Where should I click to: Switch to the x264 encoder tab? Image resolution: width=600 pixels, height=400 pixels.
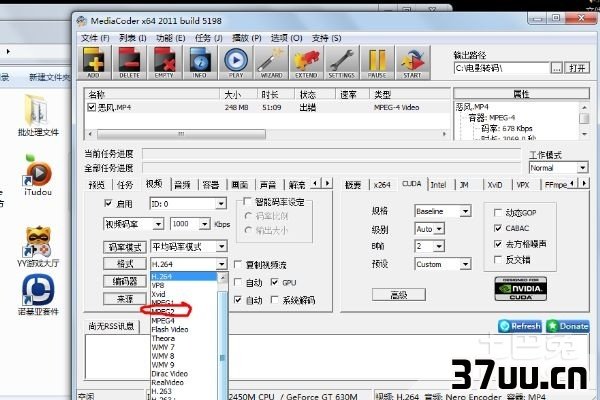[x=382, y=185]
